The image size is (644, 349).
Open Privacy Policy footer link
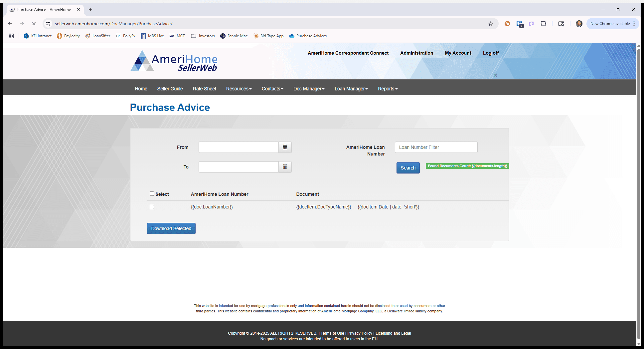360,333
